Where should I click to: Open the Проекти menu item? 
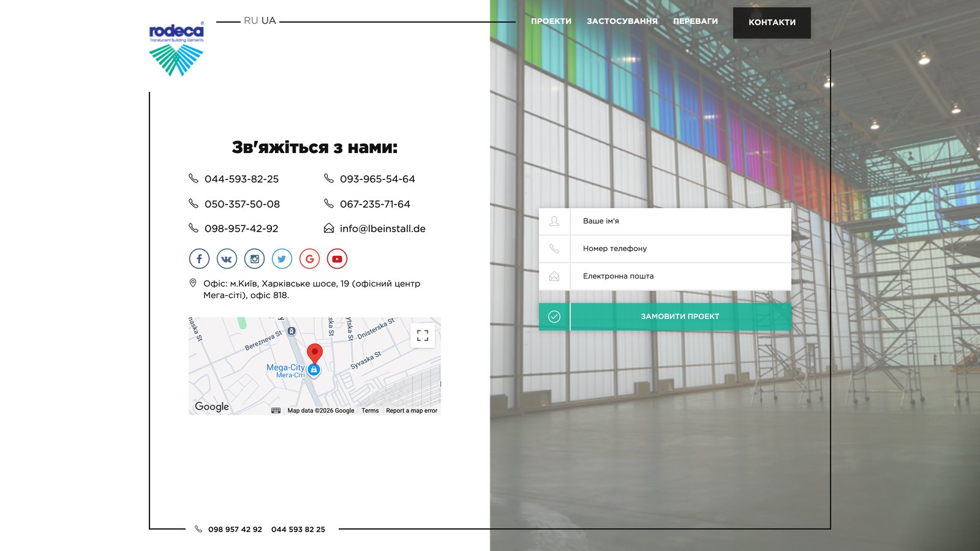coord(551,21)
